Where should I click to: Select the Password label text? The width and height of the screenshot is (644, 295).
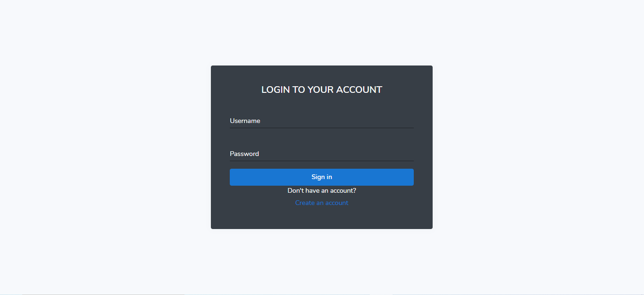point(244,154)
